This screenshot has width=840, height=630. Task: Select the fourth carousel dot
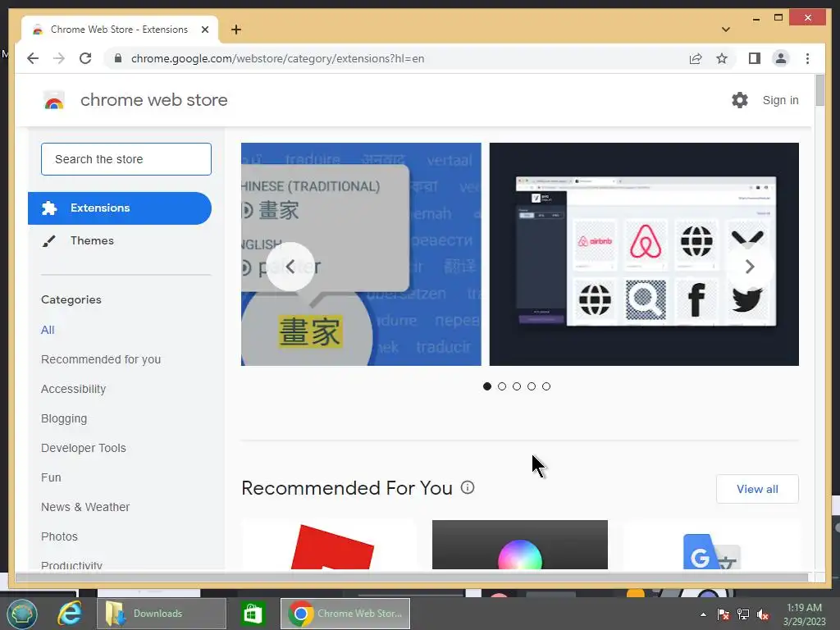(x=532, y=386)
